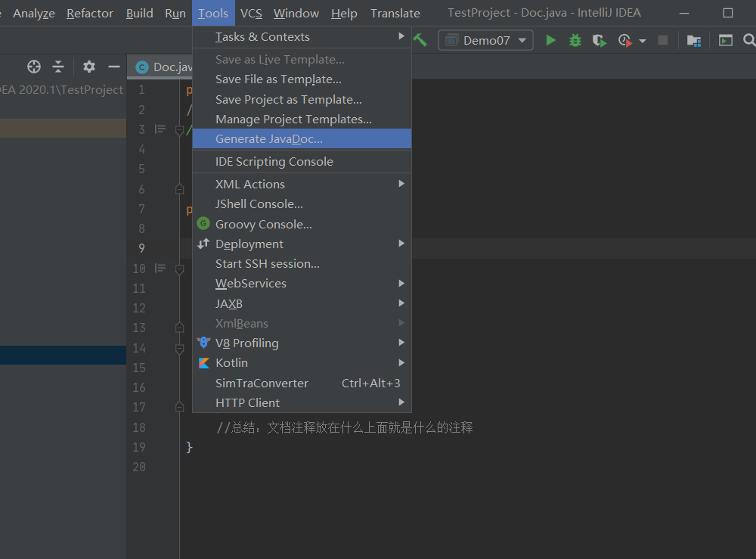This screenshot has width=756, height=559.
Task: Open the Build menu
Action: [x=139, y=13]
